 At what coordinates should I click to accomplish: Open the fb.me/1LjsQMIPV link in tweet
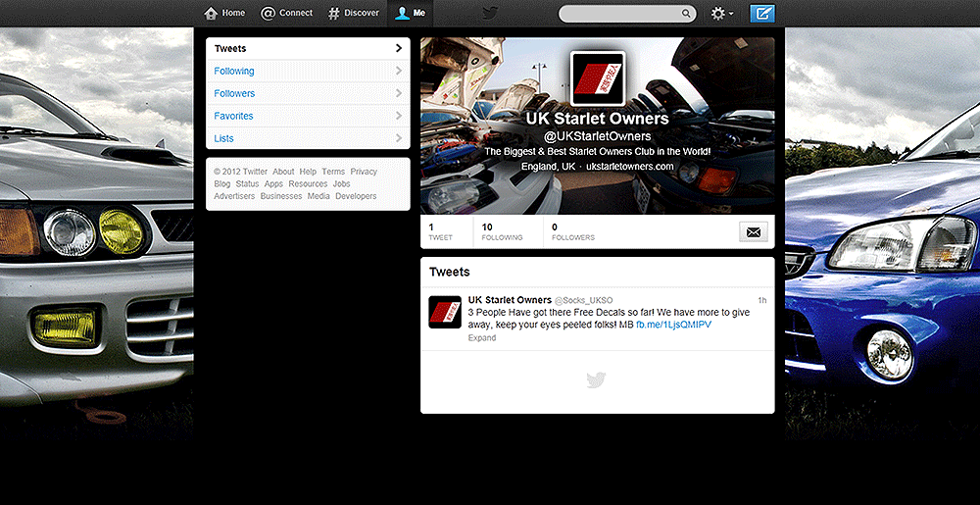pyautogui.click(x=671, y=325)
